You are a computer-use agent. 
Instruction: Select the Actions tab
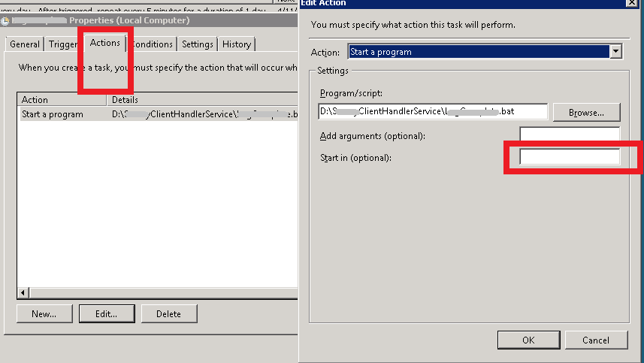click(x=105, y=43)
